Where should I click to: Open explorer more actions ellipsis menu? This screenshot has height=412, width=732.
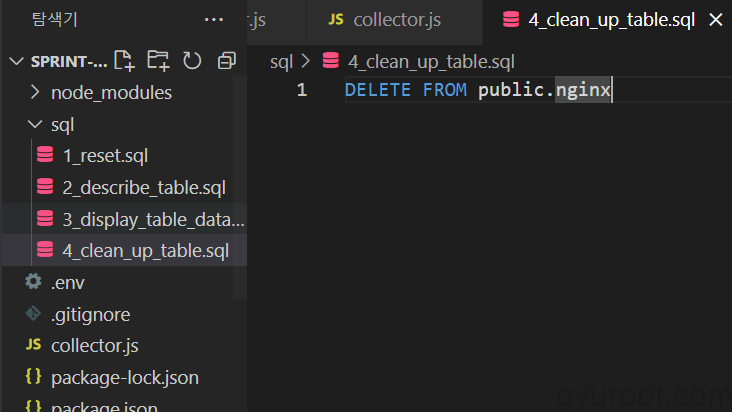tap(213, 19)
